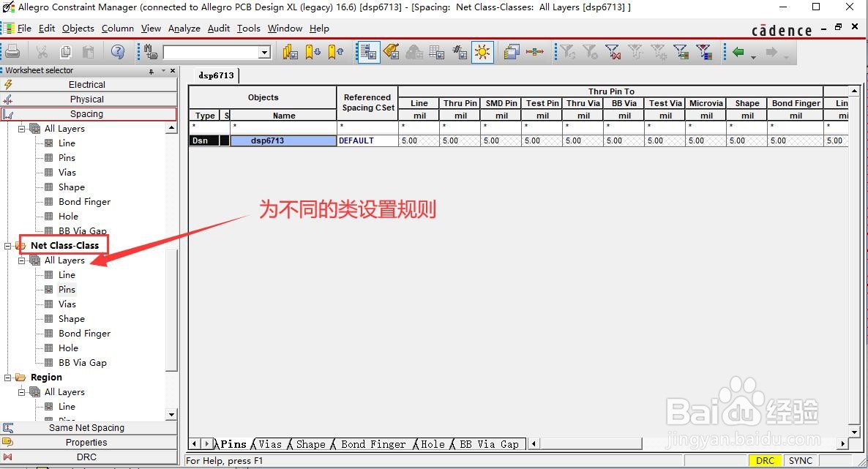
Task: Open the File menu
Action: tap(24, 29)
